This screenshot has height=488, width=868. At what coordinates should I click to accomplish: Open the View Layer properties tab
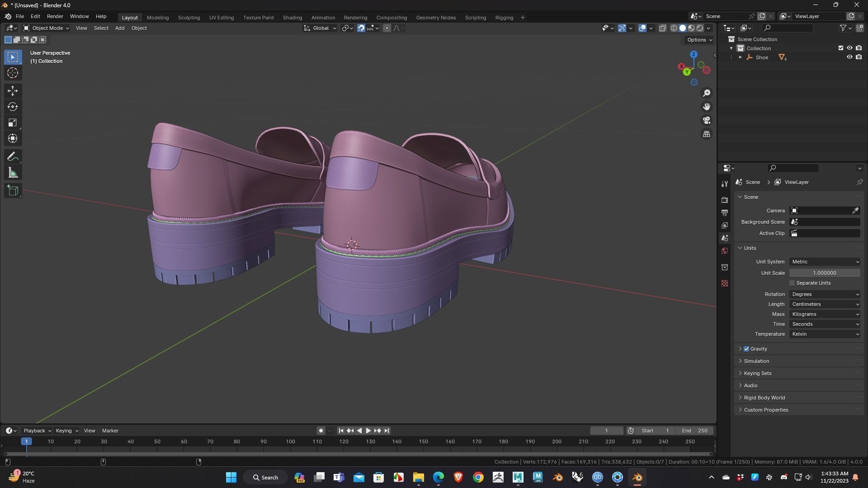(725, 225)
